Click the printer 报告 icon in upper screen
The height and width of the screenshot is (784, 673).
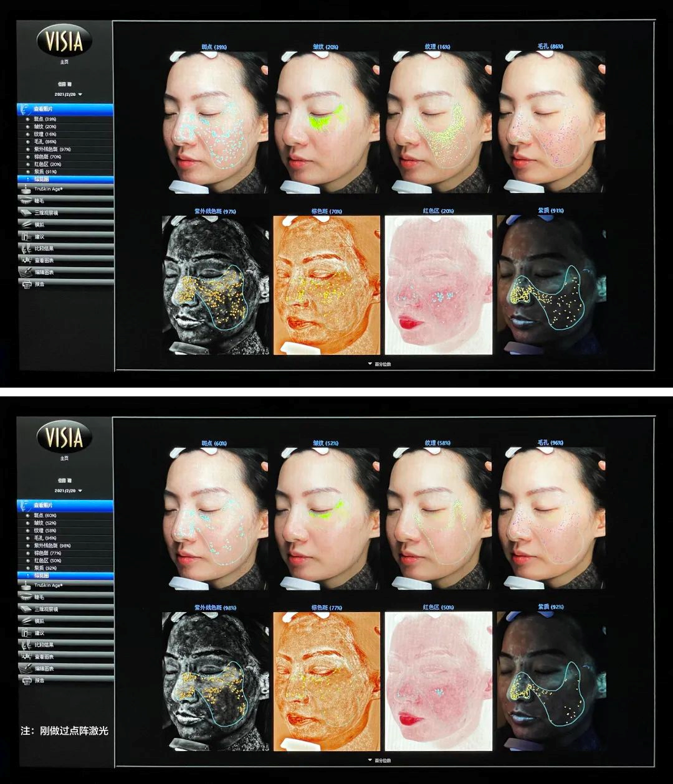point(26,283)
